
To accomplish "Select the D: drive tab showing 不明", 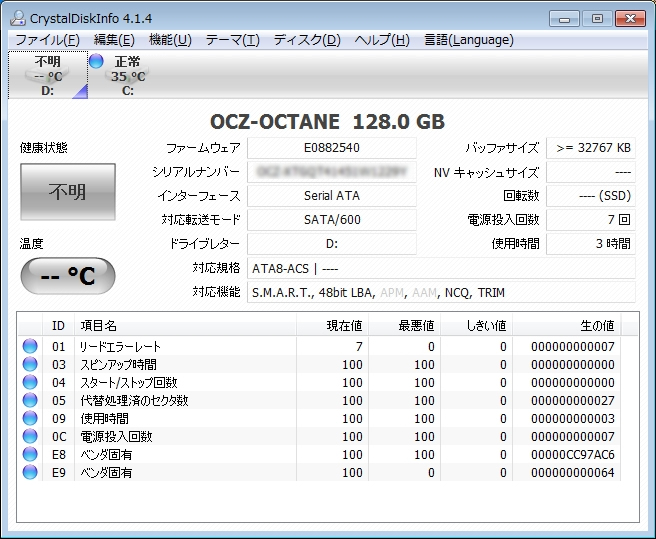I will point(48,75).
